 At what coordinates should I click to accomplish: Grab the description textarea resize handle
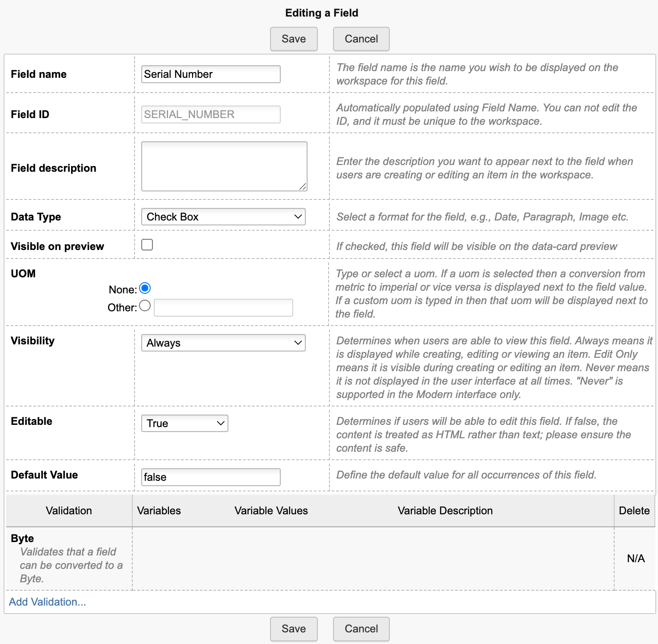click(303, 187)
